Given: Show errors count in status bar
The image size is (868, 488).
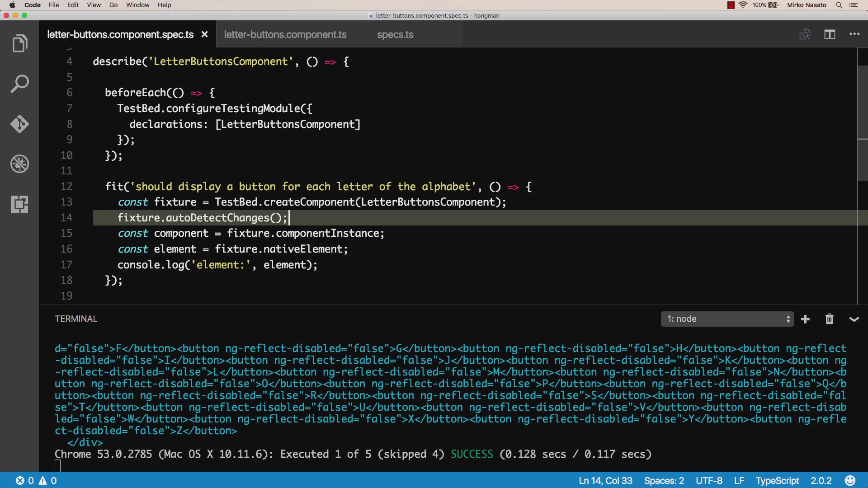Looking at the screenshot, I should point(24,480).
